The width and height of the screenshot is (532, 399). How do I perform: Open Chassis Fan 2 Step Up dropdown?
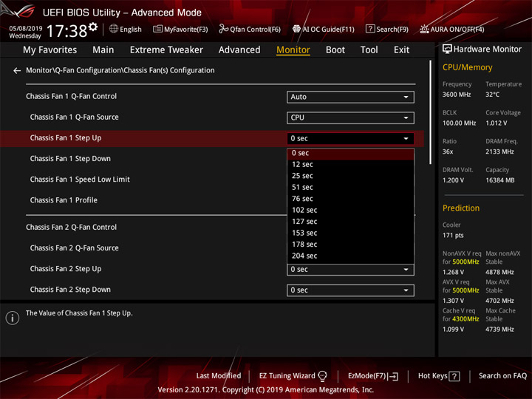350,270
